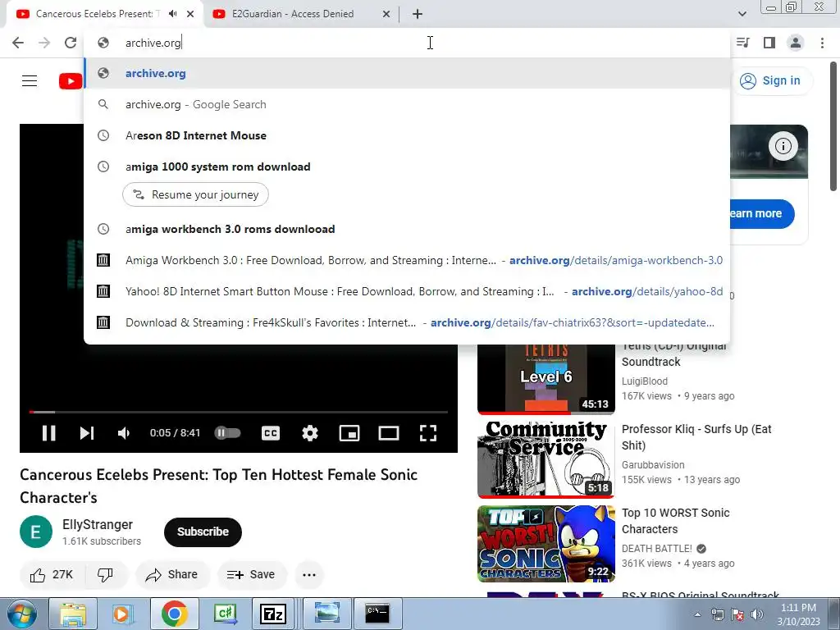Seek on the video progress bar
840x630 pixels.
[x=239, y=412]
